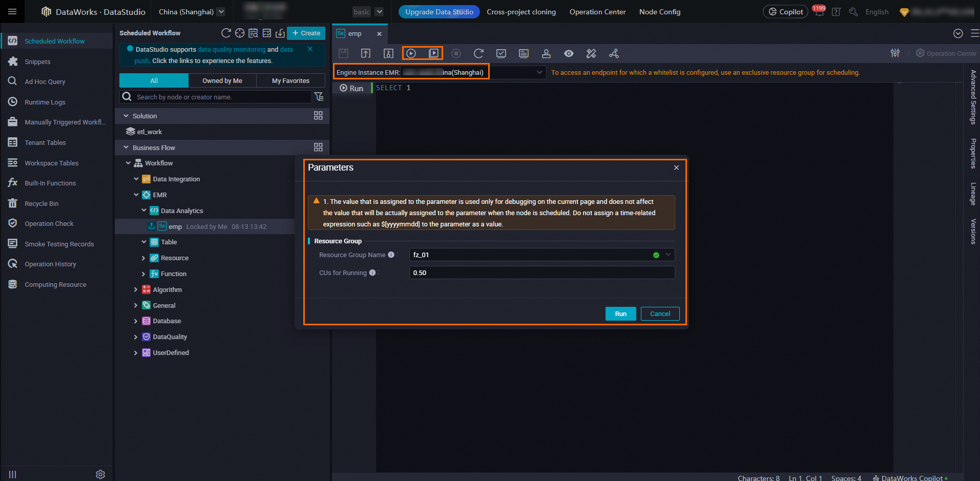Click the node search input field
This screenshot has height=481, width=980.
(x=216, y=97)
